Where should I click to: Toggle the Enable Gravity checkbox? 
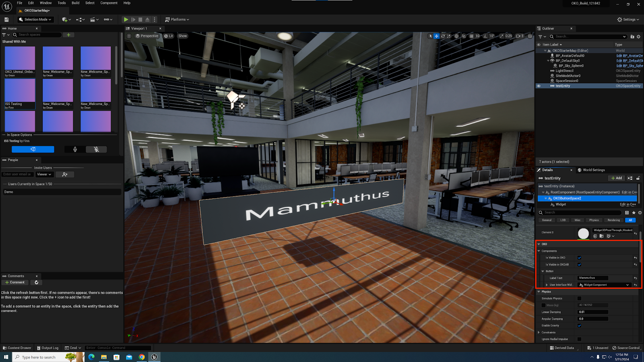pyautogui.click(x=579, y=326)
